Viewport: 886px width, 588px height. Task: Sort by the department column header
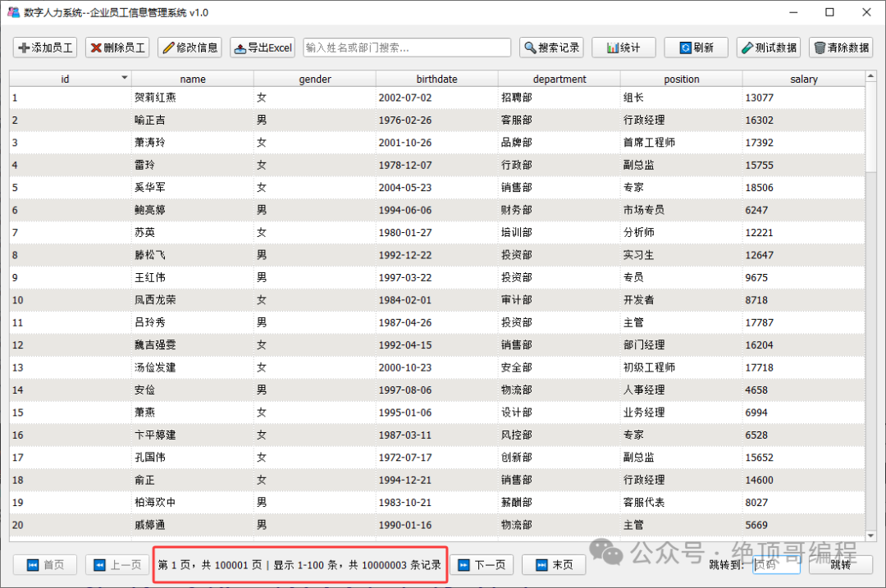(559, 79)
